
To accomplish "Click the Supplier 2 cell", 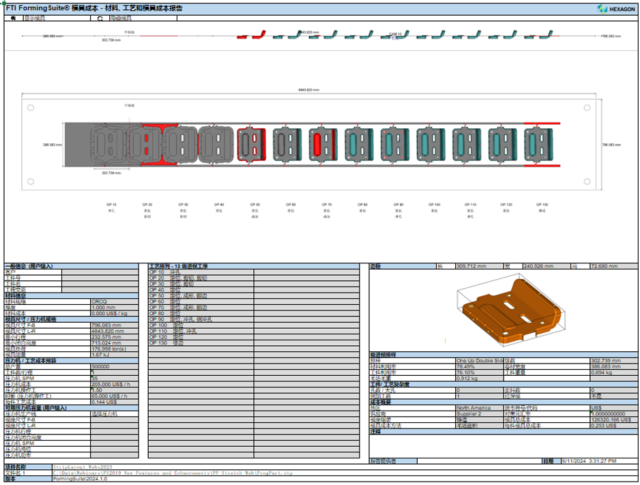I will pyautogui.click(x=479, y=414).
